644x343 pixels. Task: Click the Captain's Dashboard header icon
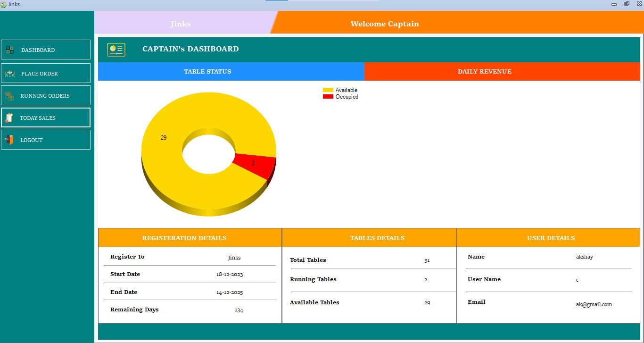point(116,50)
